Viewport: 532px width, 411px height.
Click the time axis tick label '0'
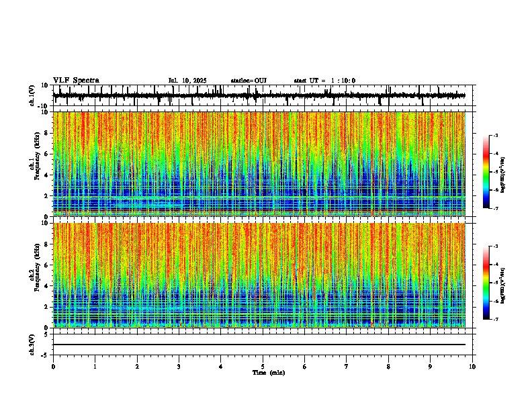pos(53,367)
